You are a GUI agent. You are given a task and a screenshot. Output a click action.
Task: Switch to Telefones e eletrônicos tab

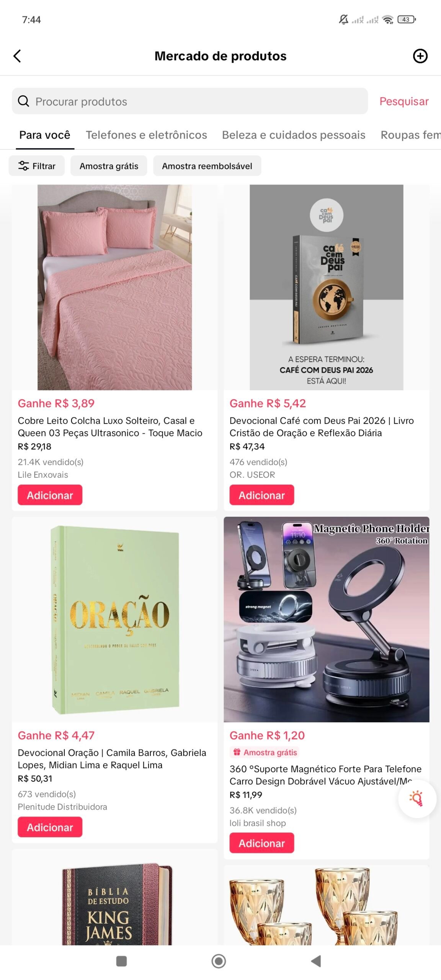(146, 135)
